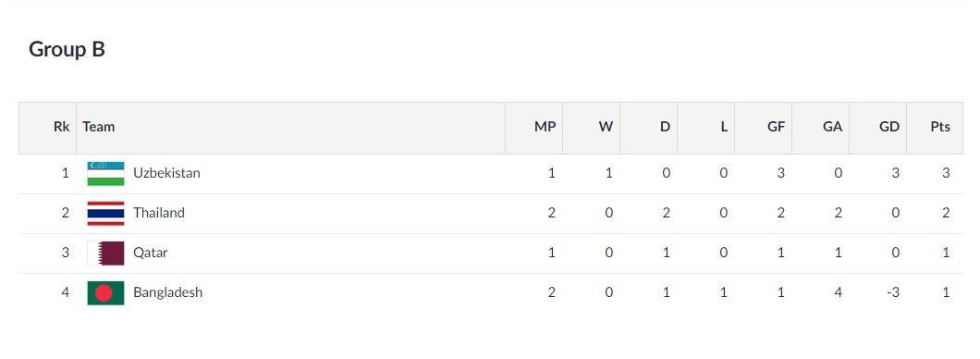Open the Uzbekistan team link
The image size is (980, 359).
[x=166, y=173]
